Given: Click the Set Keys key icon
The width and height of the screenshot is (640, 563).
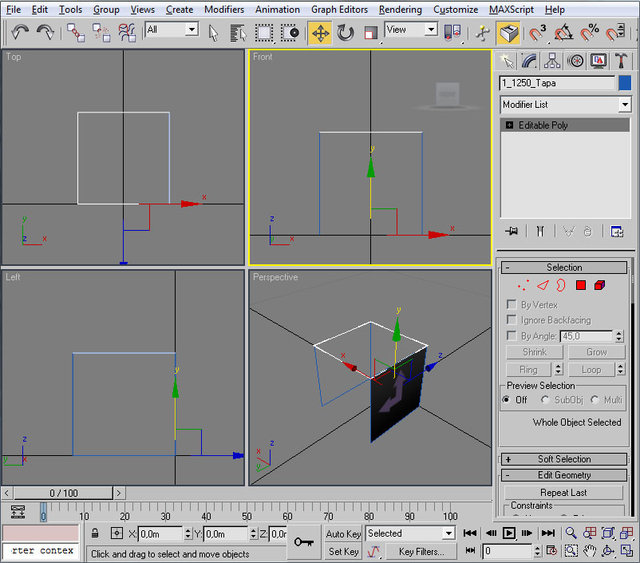Looking at the screenshot, I should click(304, 542).
